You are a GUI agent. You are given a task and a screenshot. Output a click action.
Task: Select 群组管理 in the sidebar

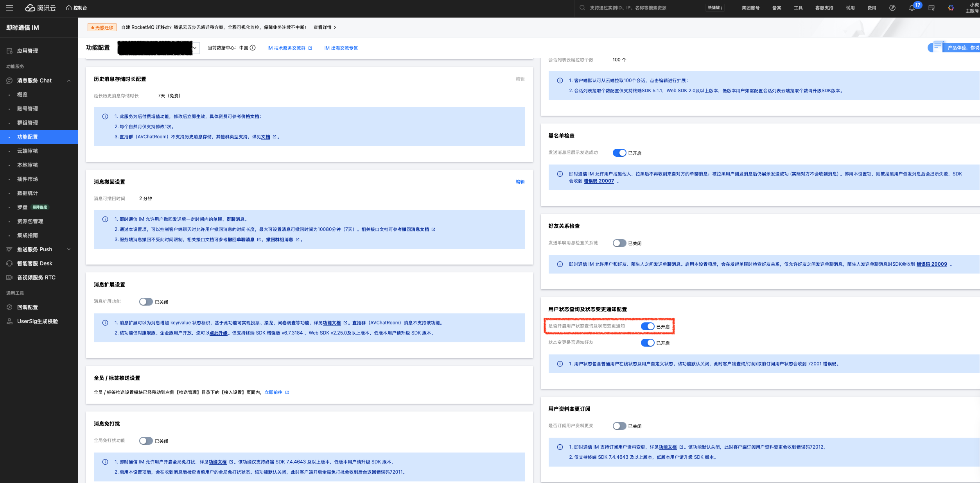pos(27,123)
